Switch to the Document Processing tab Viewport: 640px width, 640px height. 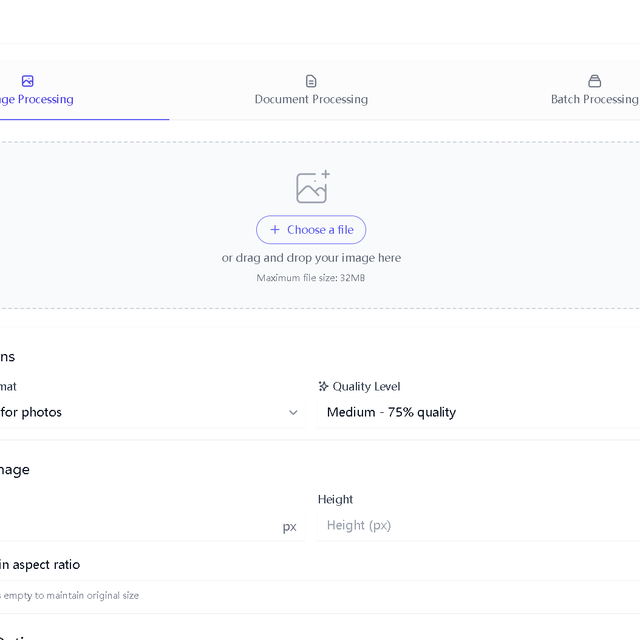point(311,99)
